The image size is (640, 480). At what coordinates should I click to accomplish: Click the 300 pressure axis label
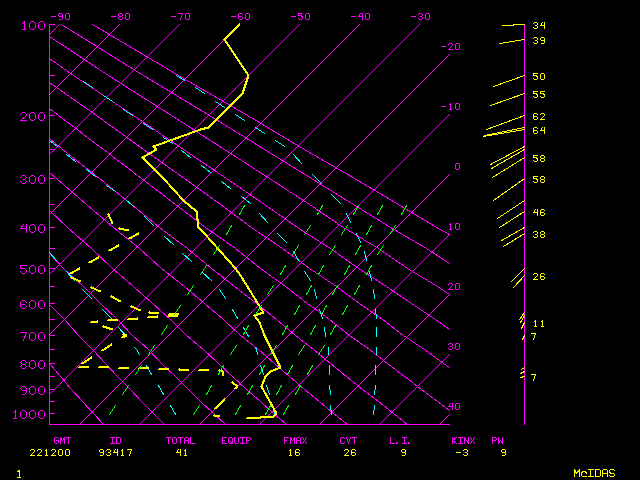33,180
